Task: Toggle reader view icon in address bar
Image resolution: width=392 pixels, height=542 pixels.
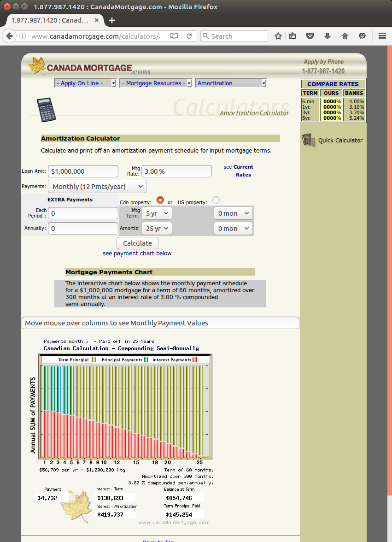Action: click(174, 36)
